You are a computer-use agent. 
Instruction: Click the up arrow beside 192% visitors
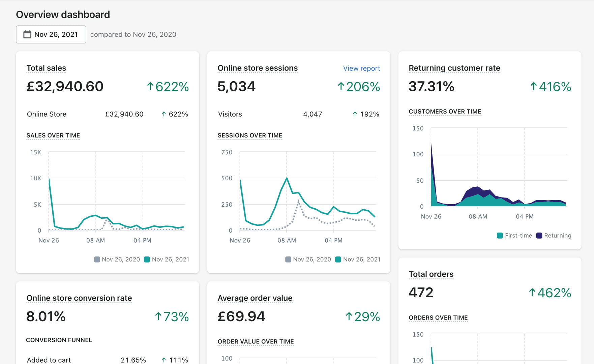[x=355, y=114]
